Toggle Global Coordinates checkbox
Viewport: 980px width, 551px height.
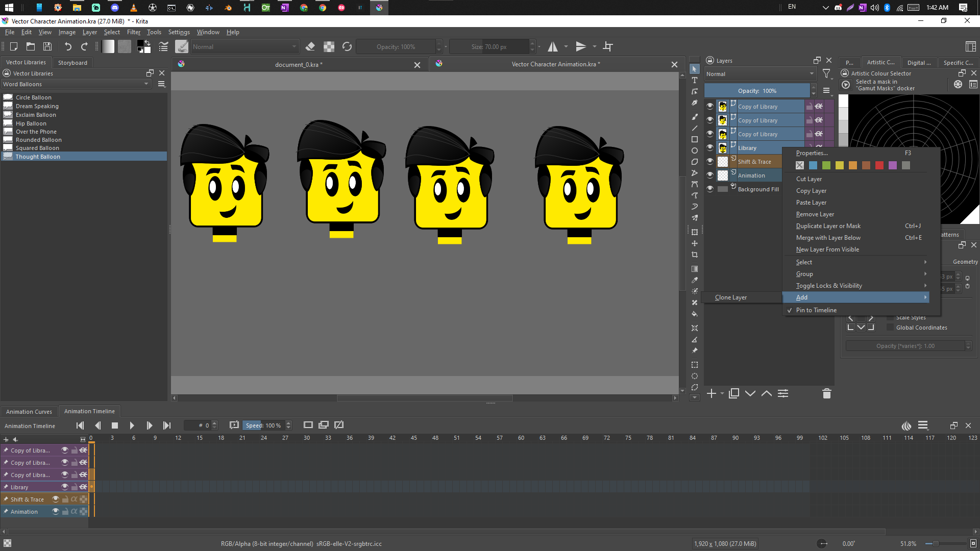pos(890,328)
